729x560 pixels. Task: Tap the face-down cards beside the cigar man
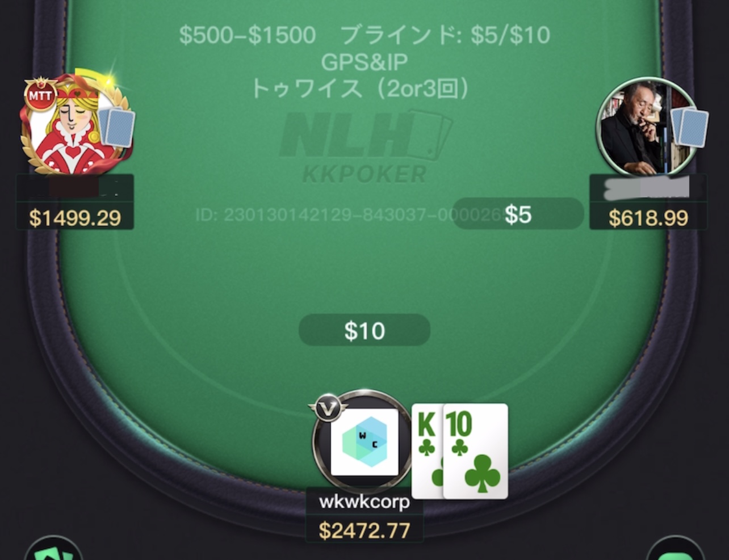pyautogui.click(x=690, y=128)
